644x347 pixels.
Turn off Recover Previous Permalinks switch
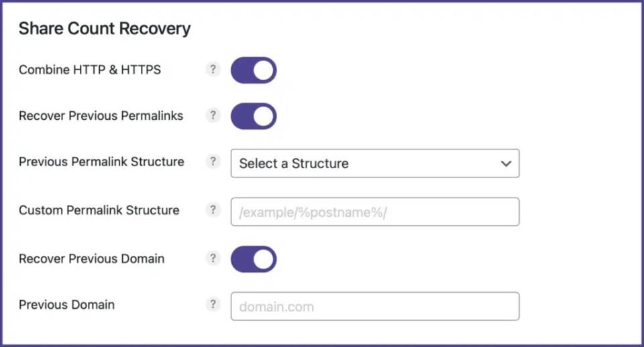click(x=254, y=116)
